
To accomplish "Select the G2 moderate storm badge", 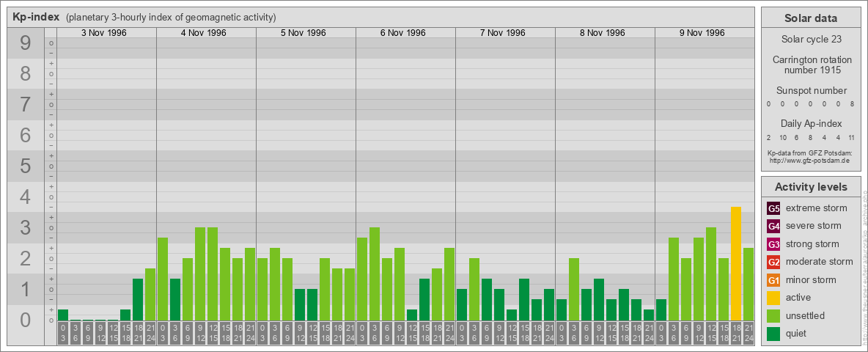I will (773, 262).
